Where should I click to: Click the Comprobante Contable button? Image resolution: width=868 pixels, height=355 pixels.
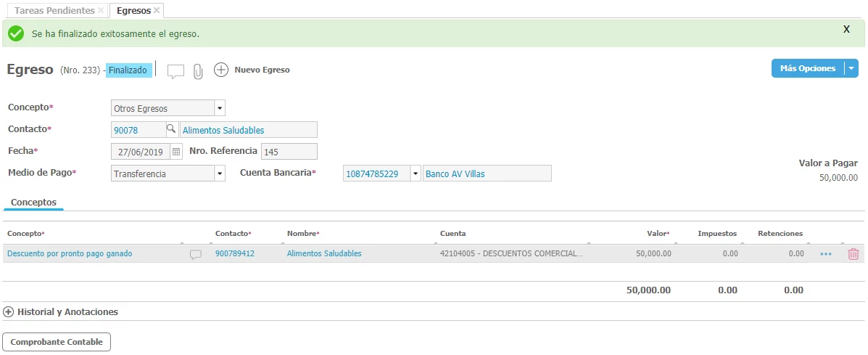click(57, 342)
